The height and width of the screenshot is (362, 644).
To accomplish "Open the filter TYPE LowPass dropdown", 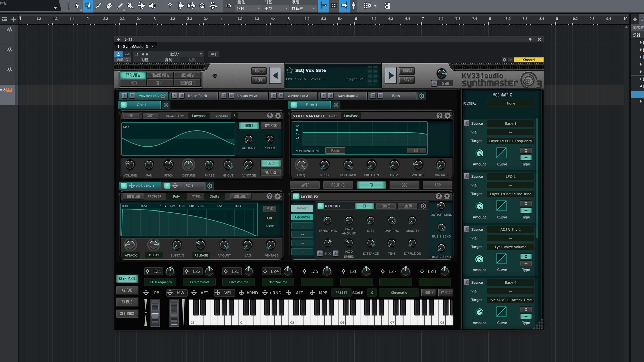I will (x=351, y=116).
